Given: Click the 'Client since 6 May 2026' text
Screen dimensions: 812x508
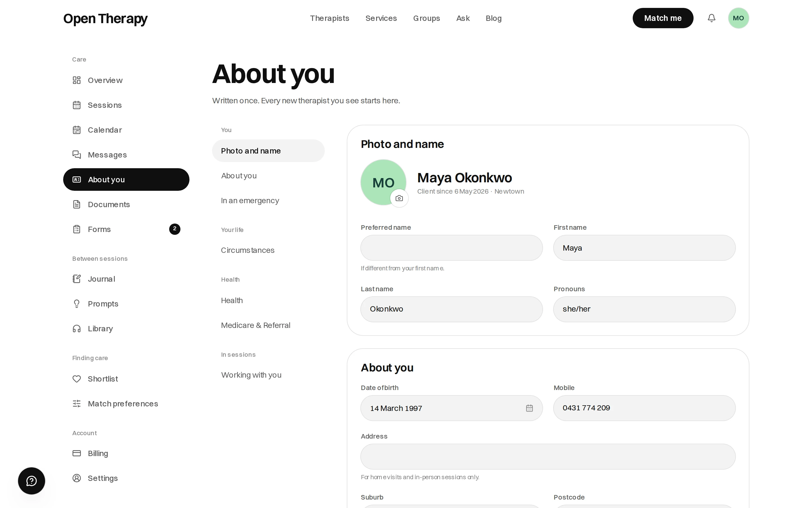Looking at the screenshot, I should tap(453, 191).
